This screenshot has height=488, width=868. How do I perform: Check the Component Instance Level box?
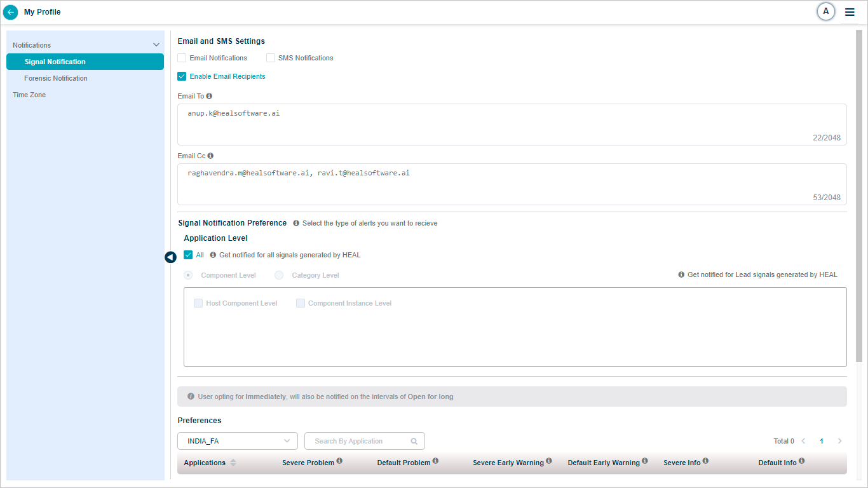pyautogui.click(x=301, y=303)
